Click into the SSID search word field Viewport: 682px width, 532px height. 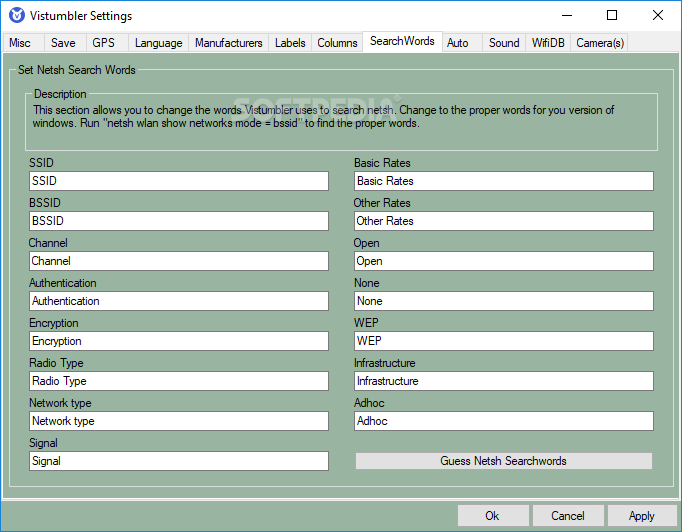click(x=179, y=181)
